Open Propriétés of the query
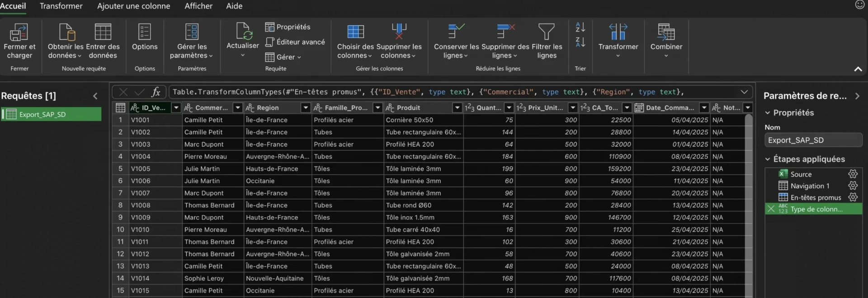The width and height of the screenshot is (868, 298). point(288,27)
